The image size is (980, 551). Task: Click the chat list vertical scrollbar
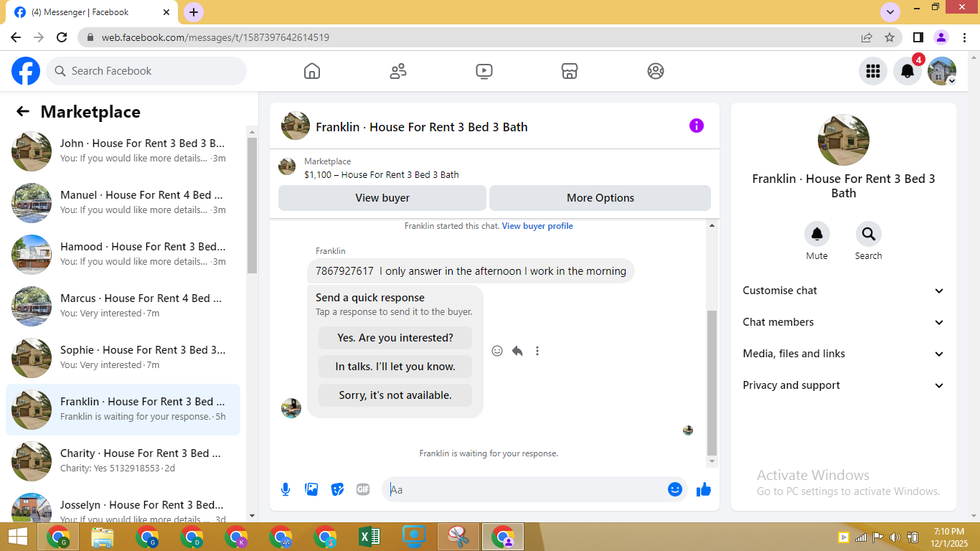(x=252, y=205)
